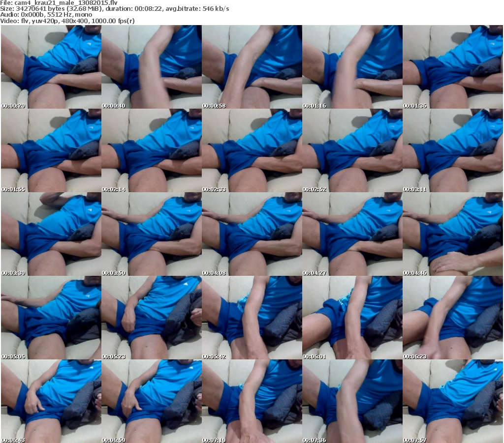The width and height of the screenshot is (504, 443).
Task: Choose the thumbnail labeled 00:03:11
Action: point(453,150)
